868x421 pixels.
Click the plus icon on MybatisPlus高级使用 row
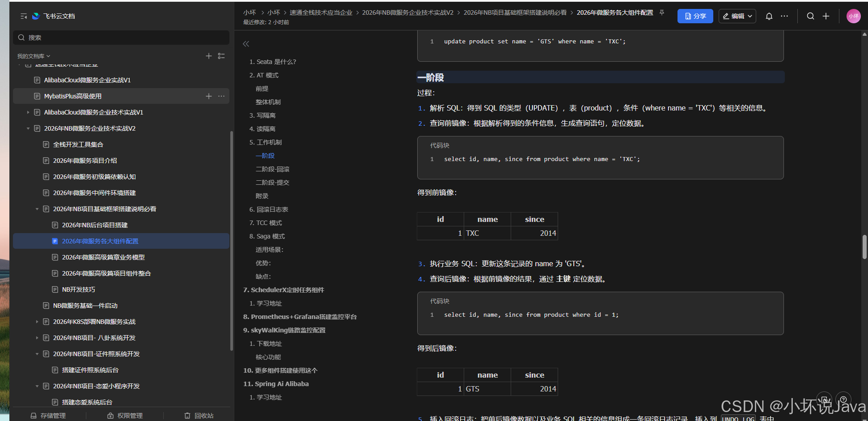[208, 96]
